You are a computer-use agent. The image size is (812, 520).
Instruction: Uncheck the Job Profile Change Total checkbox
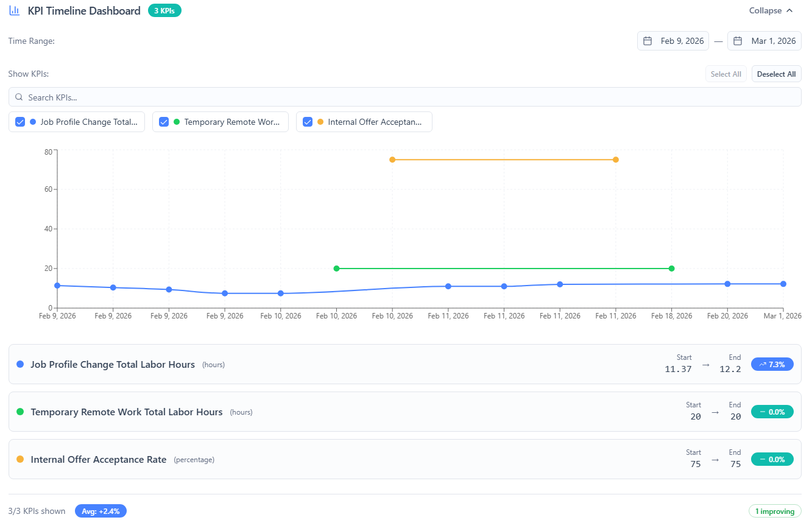(x=19, y=121)
